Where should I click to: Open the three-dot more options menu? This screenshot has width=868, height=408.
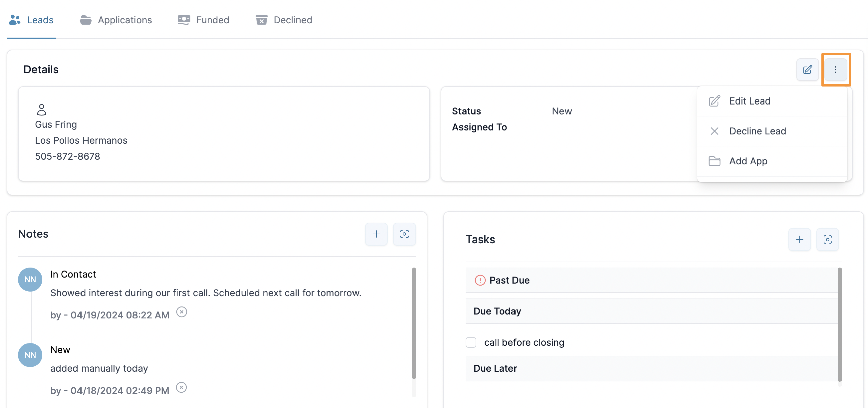click(x=835, y=70)
